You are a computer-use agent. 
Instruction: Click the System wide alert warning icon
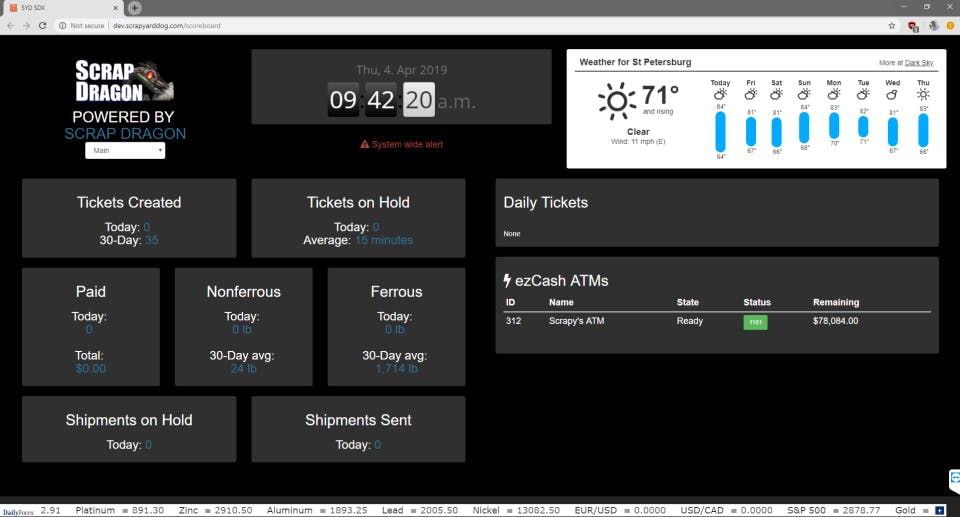364,145
